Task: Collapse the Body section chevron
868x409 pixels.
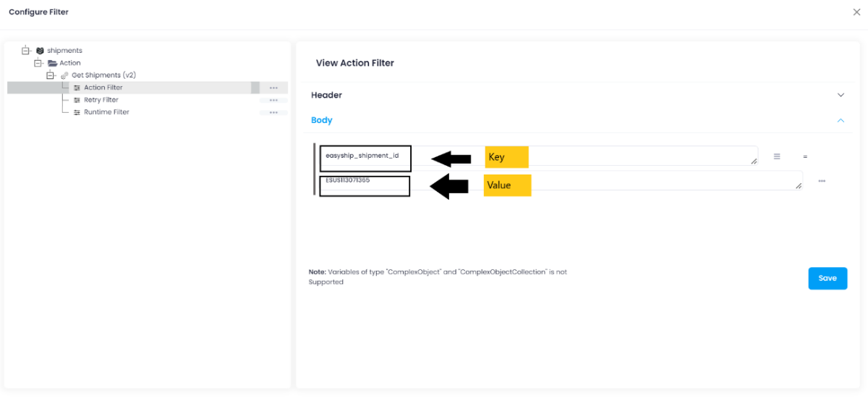Action: pos(841,120)
